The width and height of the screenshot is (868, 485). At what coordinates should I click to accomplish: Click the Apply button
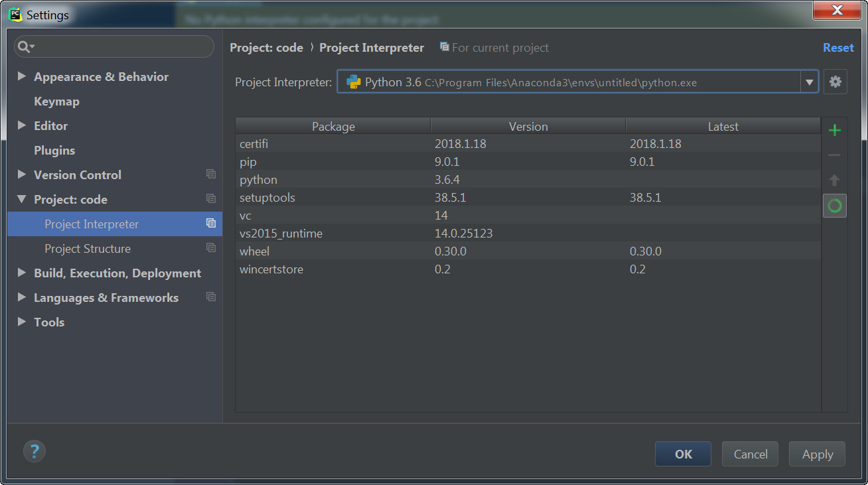(x=818, y=454)
